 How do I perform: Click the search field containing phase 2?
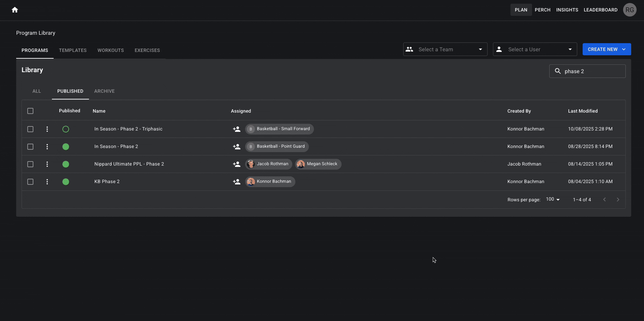pos(587,71)
